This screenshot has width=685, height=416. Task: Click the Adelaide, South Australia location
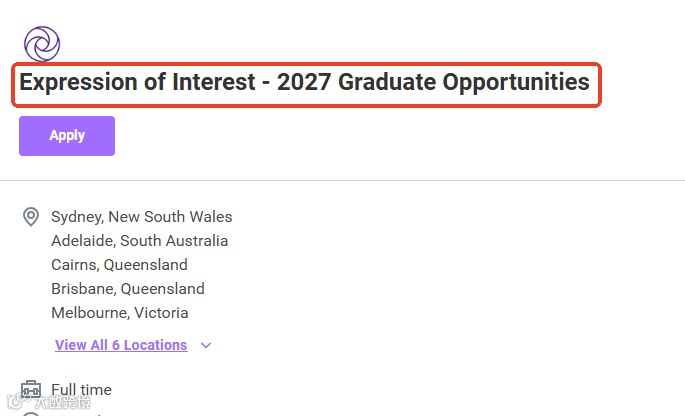pos(139,241)
